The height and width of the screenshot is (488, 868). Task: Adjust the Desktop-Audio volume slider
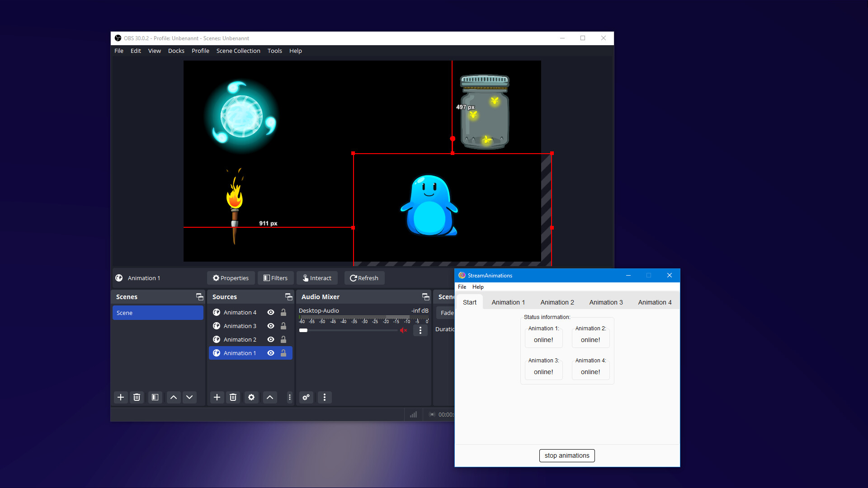click(x=303, y=330)
